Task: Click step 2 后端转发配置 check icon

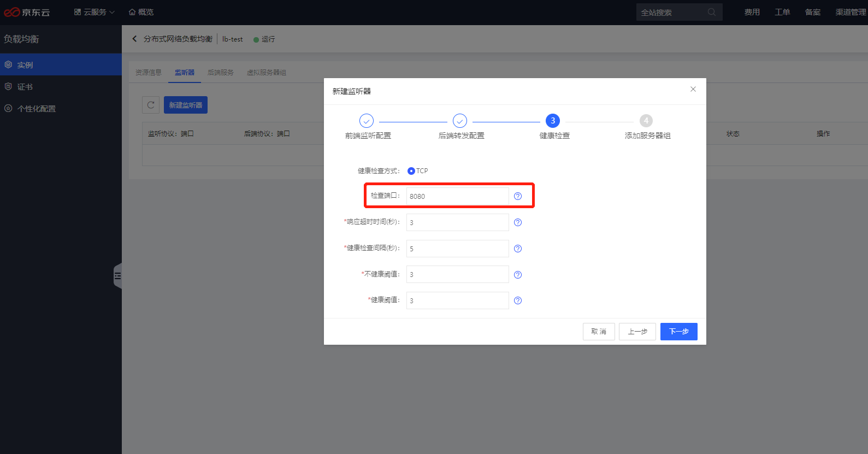Action: [460, 121]
